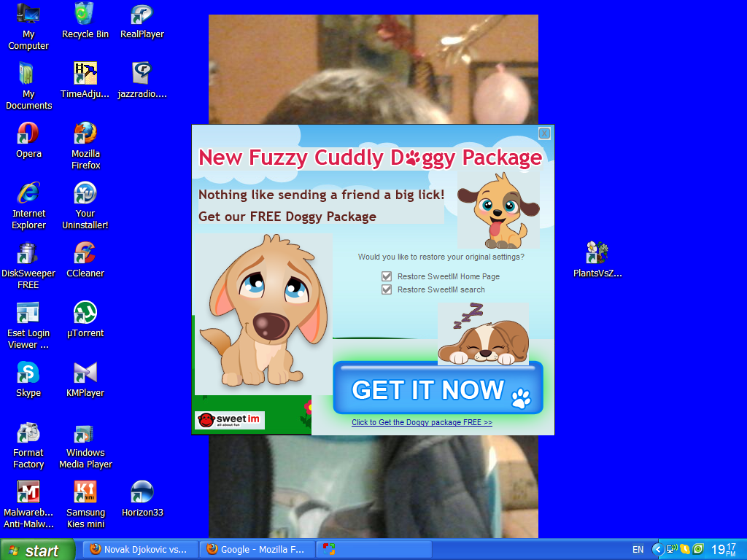Click 'Get the Doggy package FREE' link
The height and width of the screenshot is (560, 747).
(x=422, y=422)
